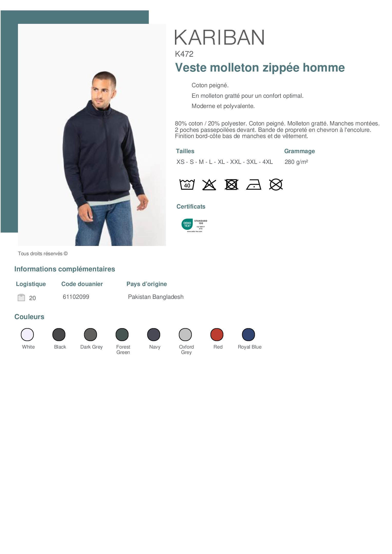The height and width of the screenshot is (554, 392).
Task: Click the product title Veste molleton zippée homme
Action: pyautogui.click(x=260, y=68)
